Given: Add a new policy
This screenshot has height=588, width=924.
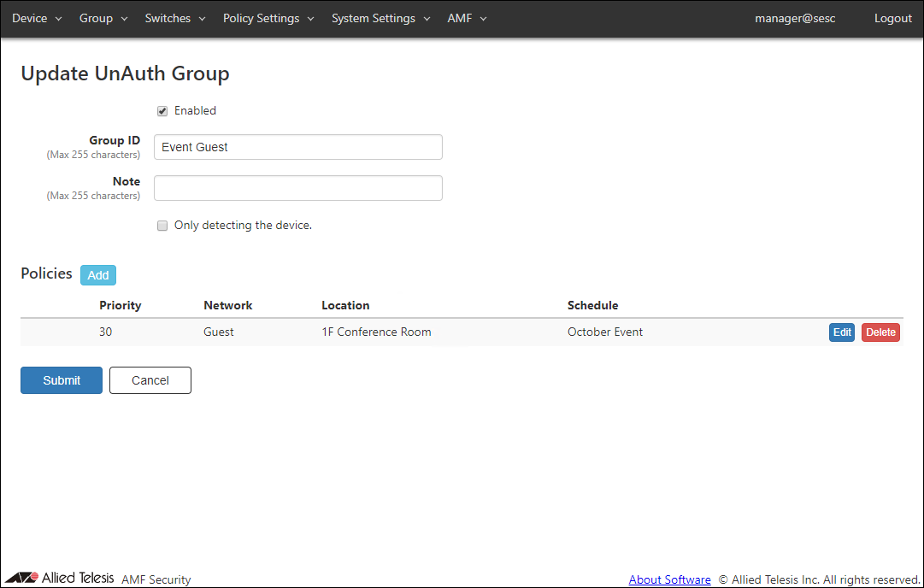Looking at the screenshot, I should (98, 275).
